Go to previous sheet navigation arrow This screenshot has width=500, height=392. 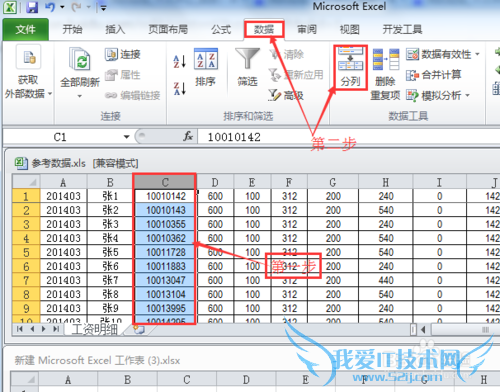[32, 329]
